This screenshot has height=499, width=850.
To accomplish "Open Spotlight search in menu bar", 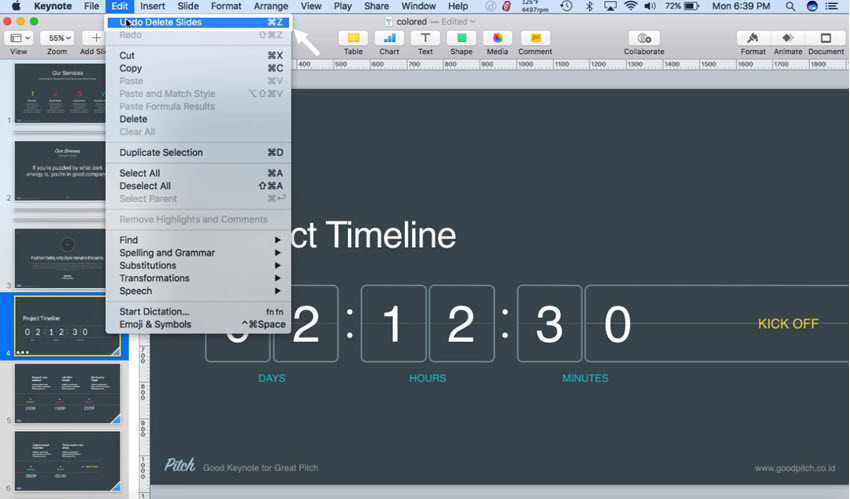I will [790, 6].
